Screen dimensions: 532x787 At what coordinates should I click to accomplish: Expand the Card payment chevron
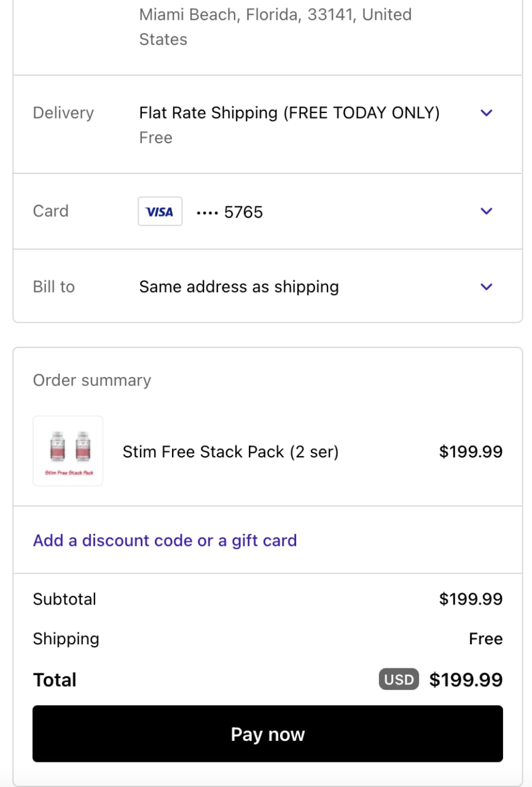(487, 212)
